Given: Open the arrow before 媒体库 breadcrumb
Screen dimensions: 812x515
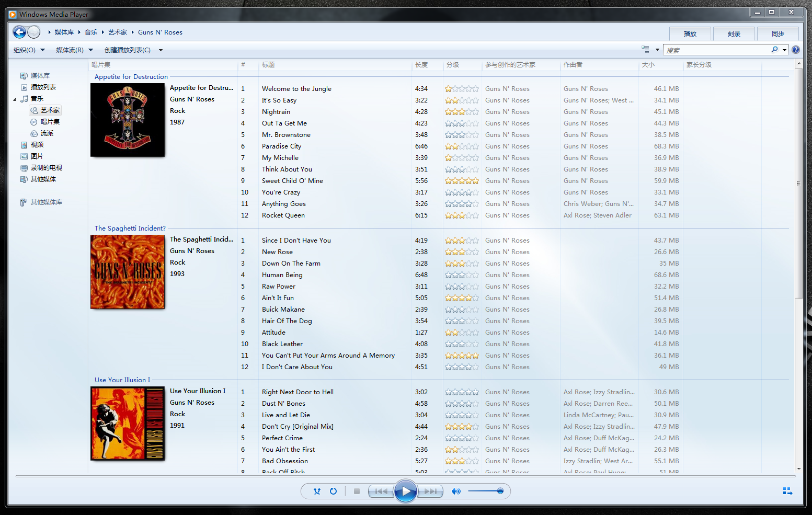Looking at the screenshot, I should coord(50,32).
